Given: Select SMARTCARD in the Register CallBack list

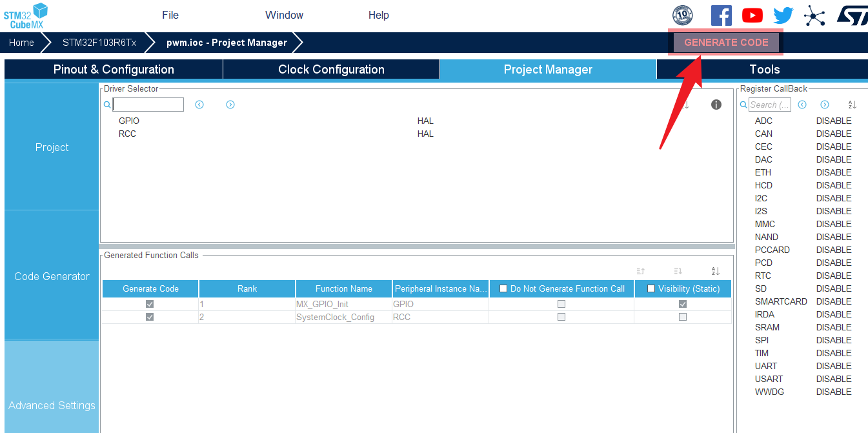Looking at the screenshot, I should [781, 301].
